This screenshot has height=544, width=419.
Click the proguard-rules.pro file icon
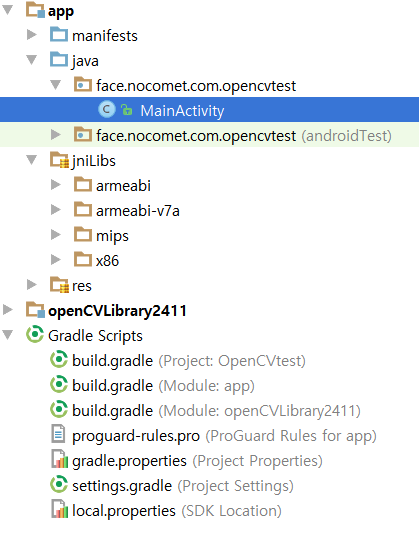[58, 434]
